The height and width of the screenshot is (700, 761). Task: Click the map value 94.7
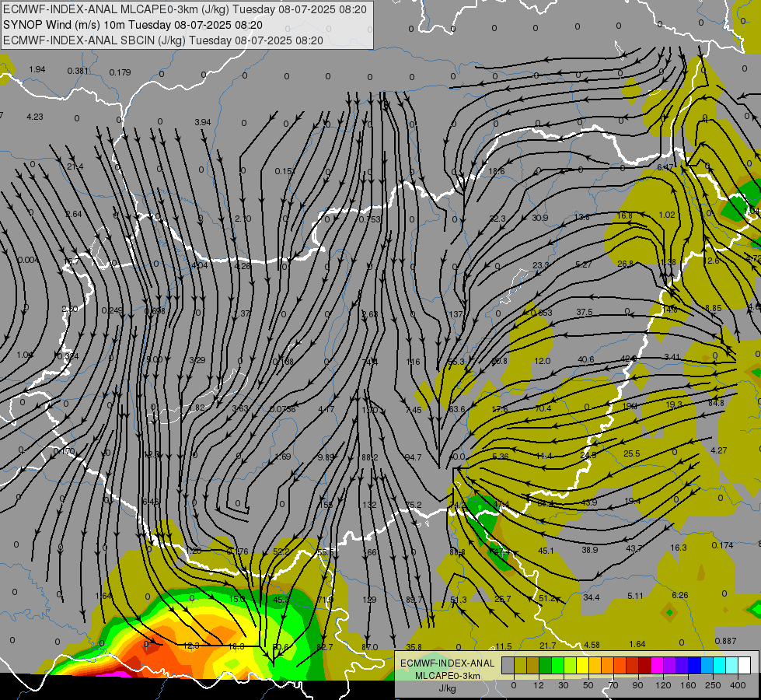[413, 457]
